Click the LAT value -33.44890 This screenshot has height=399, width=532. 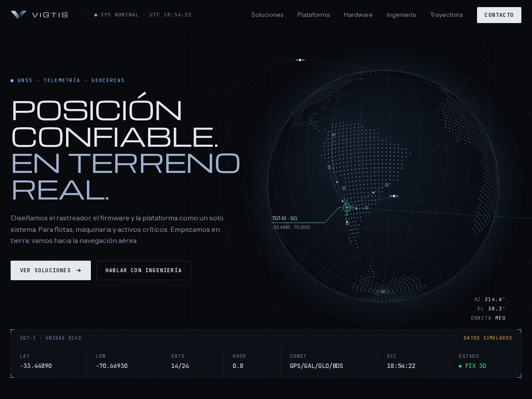coord(36,366)
